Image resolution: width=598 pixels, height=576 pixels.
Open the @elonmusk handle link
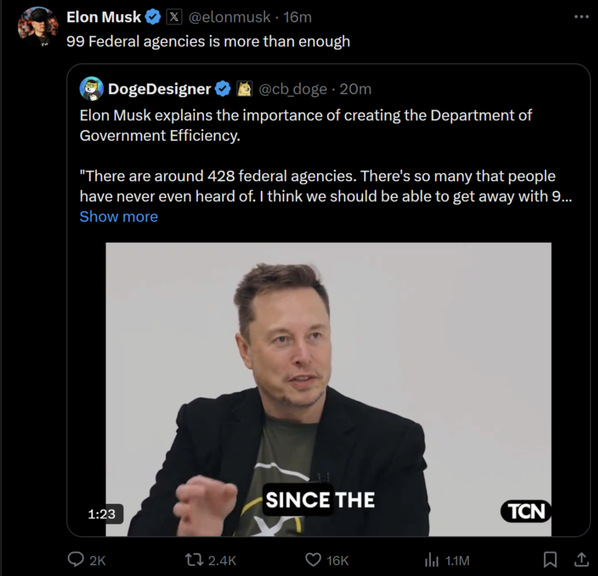coord(229,17)
